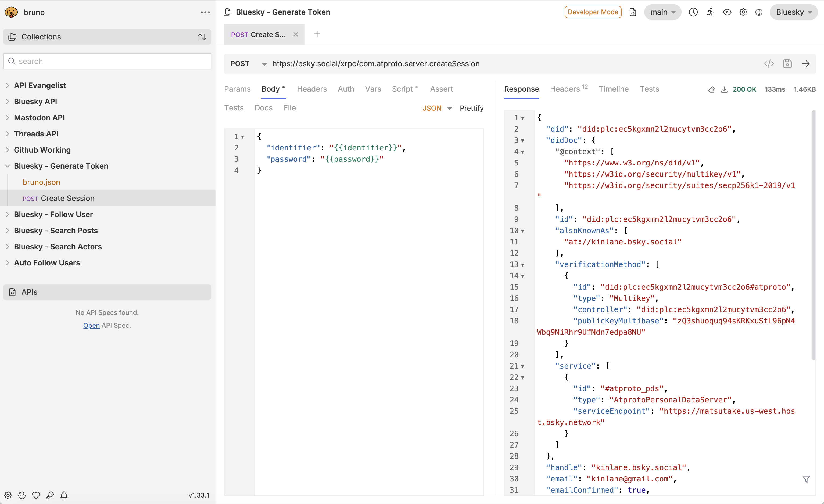Clear the response with the eraser icon

[712, 89]
